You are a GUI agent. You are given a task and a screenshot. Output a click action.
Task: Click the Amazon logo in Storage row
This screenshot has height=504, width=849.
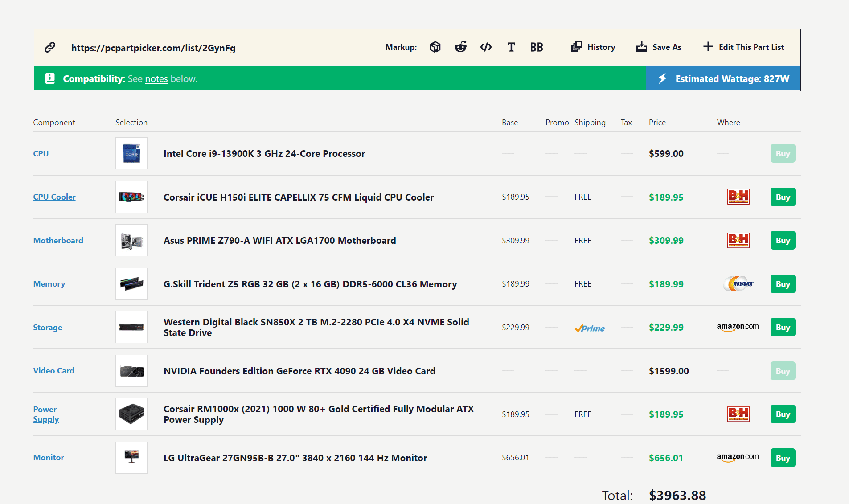tap(738, 327)
